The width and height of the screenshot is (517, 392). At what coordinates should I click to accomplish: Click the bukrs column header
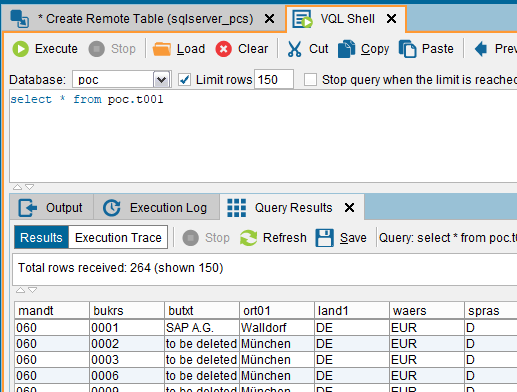coord(127,311)
